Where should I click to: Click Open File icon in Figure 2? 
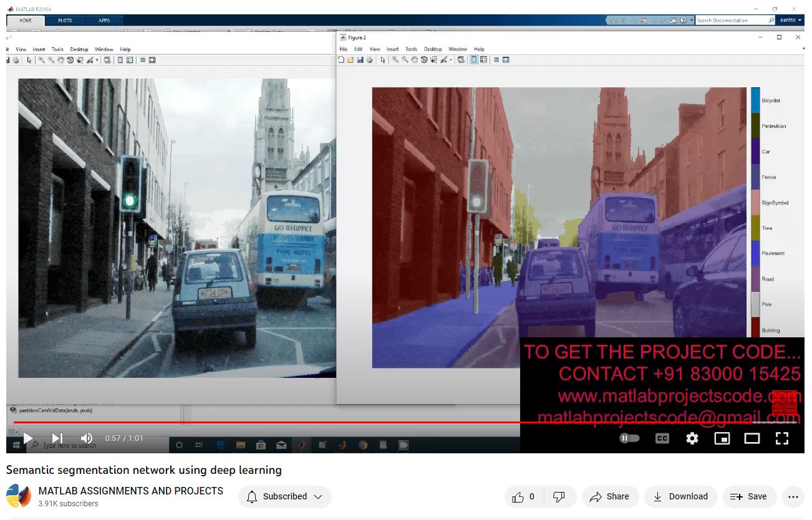coord(350,60)
